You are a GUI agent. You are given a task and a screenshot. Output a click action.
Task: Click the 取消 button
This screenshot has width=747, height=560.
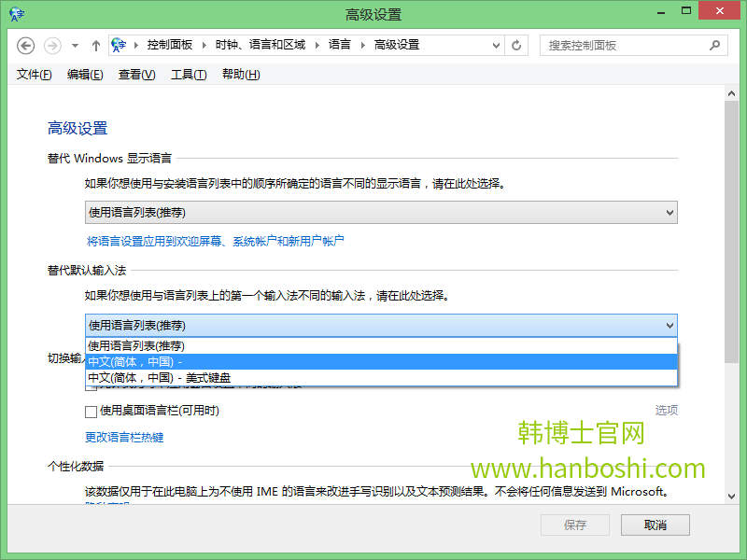coord(655,525)
